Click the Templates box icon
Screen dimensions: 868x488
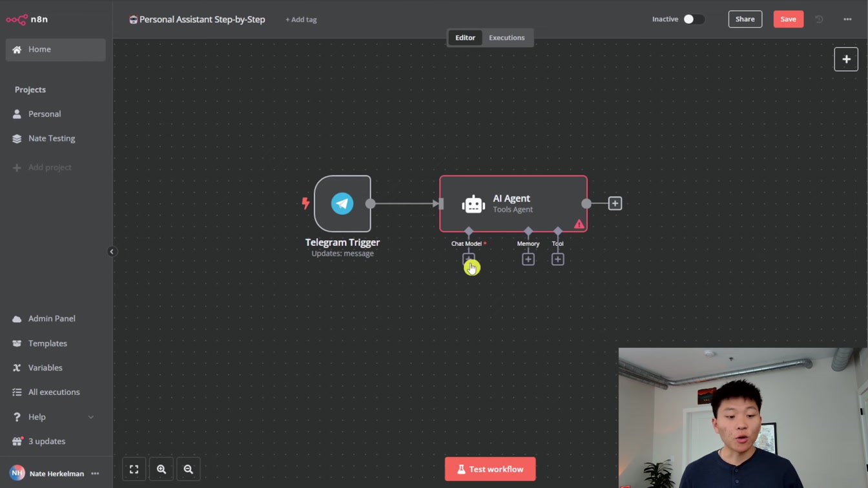17,343
